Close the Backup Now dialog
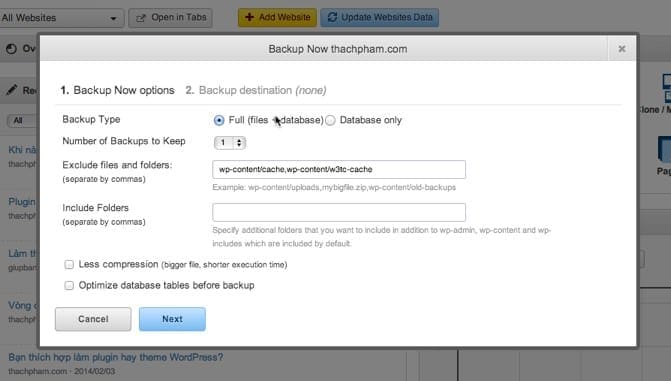671x381 pixels. (x=622, y=49)
